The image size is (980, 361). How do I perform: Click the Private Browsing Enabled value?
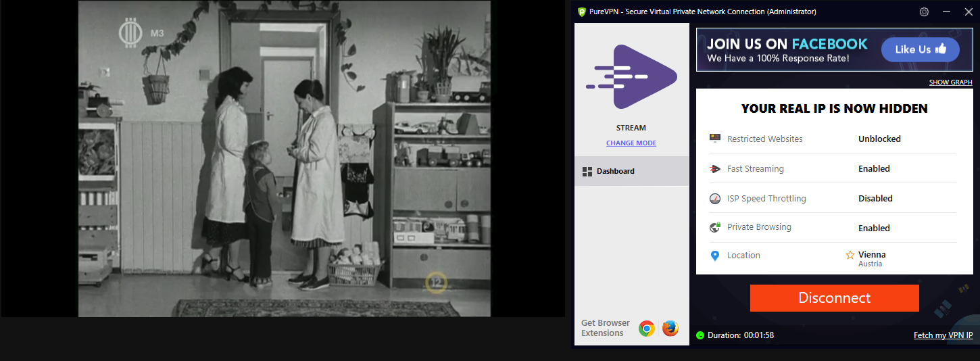874,228
